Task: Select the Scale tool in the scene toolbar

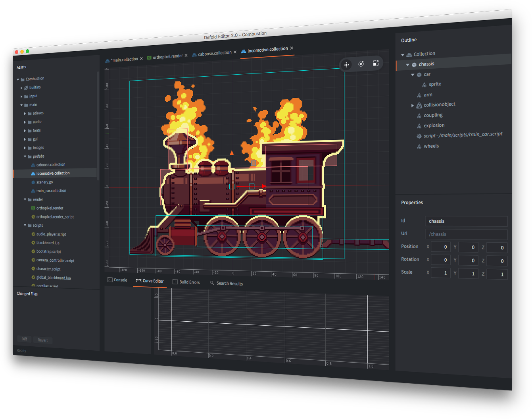Action: [x=376, y=63]
